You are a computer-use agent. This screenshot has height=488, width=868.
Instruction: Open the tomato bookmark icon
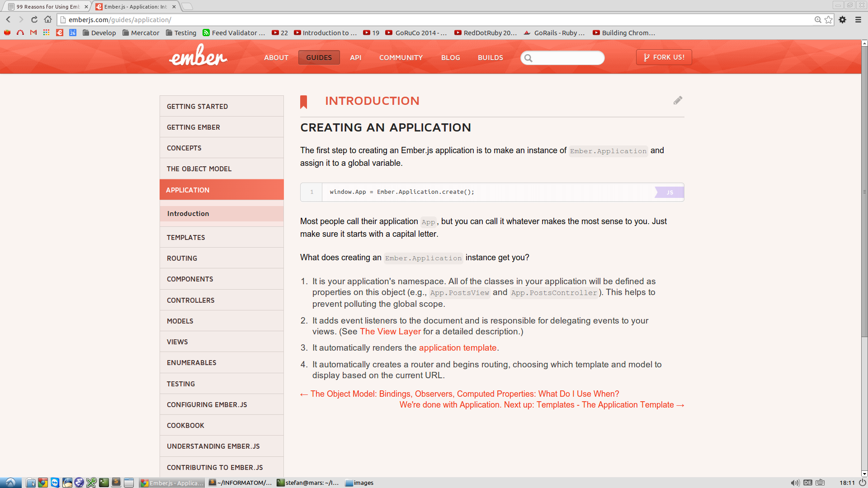pyautogui.click(x=7, y=33)
